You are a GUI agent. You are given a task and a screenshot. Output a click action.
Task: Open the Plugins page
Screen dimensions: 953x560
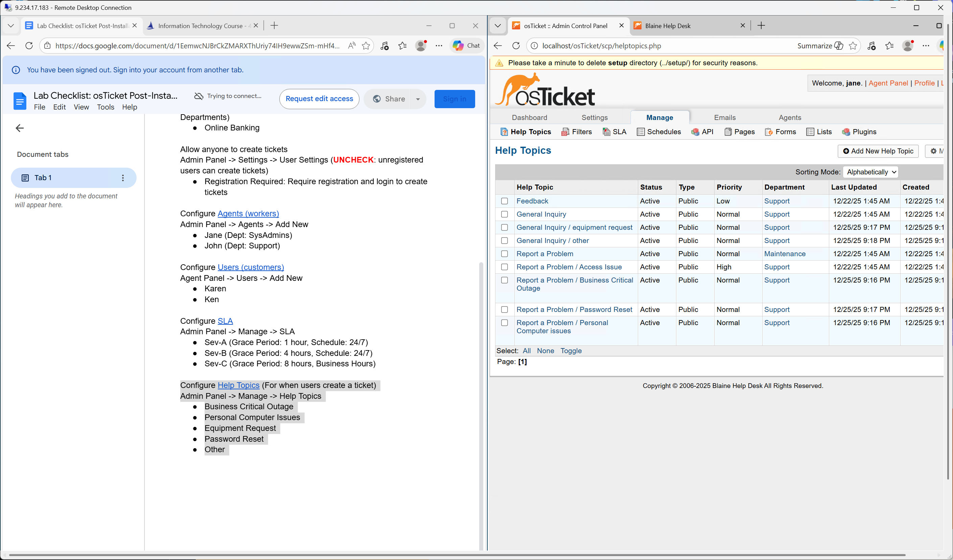pyautogui.click(x=859, y=132)
